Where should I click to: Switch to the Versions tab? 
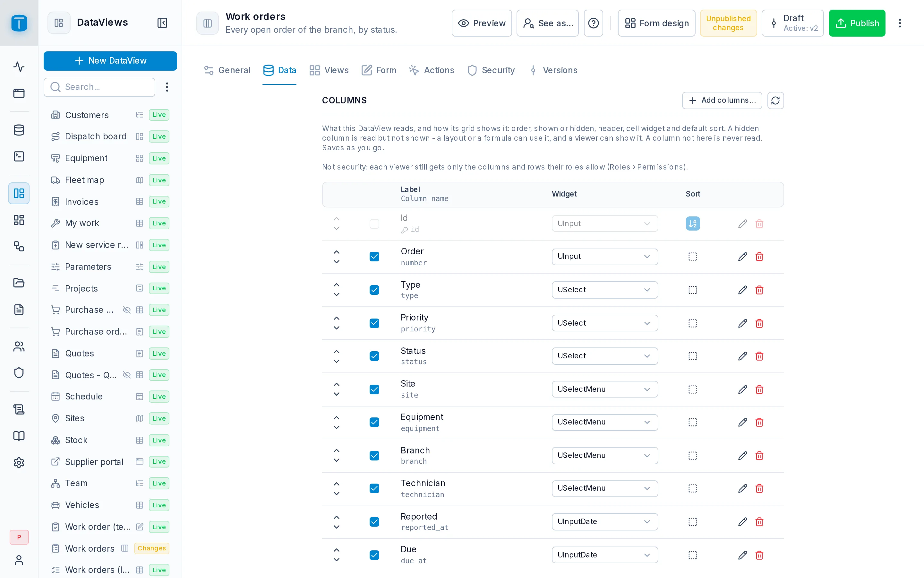point(553,70)
